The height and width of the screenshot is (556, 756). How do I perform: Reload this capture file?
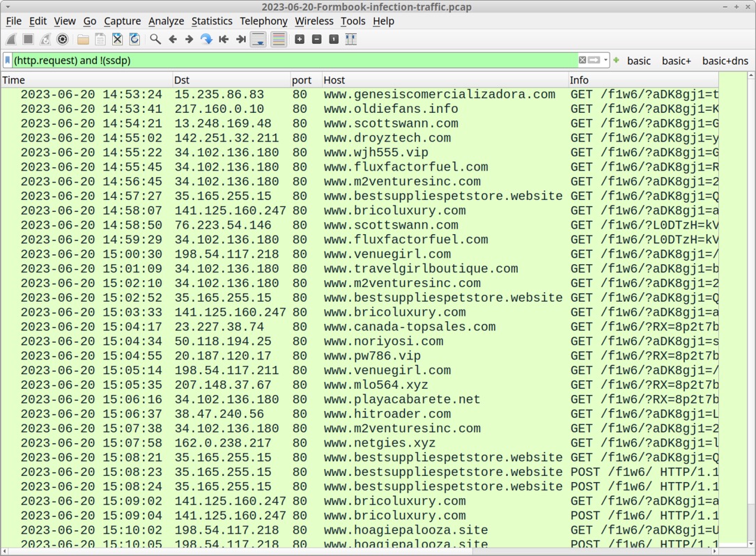coord(134,40)
